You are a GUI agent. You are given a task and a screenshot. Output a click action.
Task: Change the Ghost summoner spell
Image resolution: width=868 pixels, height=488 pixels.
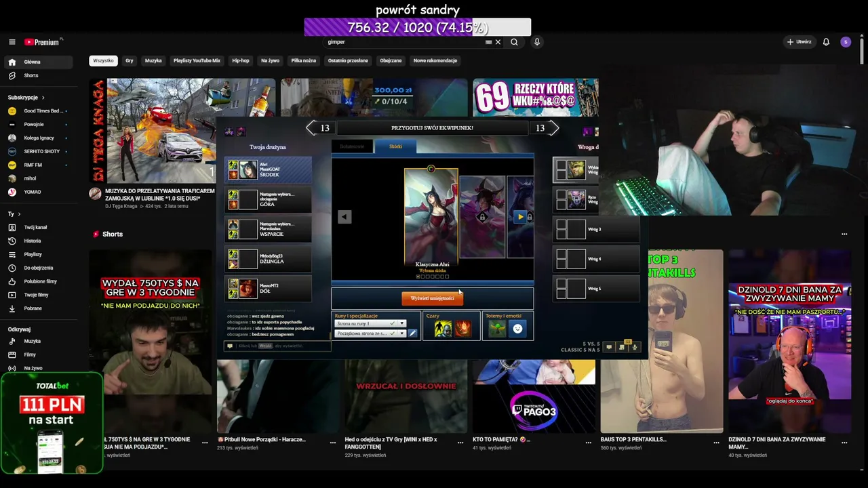point(443,329)
